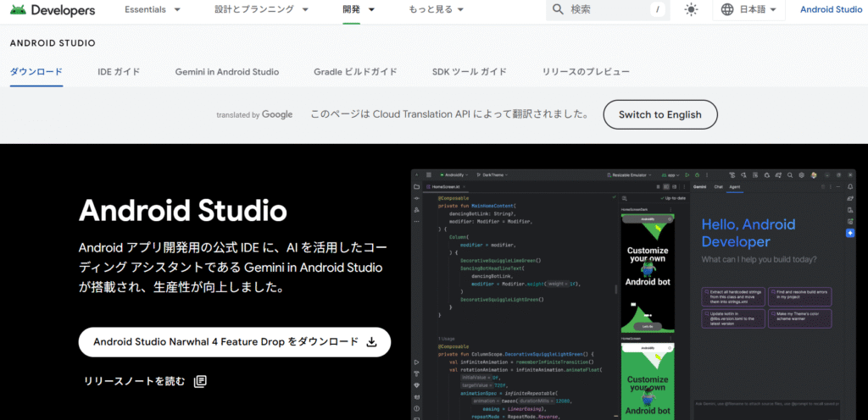
Task: Click the release notes document icon
Action: [200, 381]
